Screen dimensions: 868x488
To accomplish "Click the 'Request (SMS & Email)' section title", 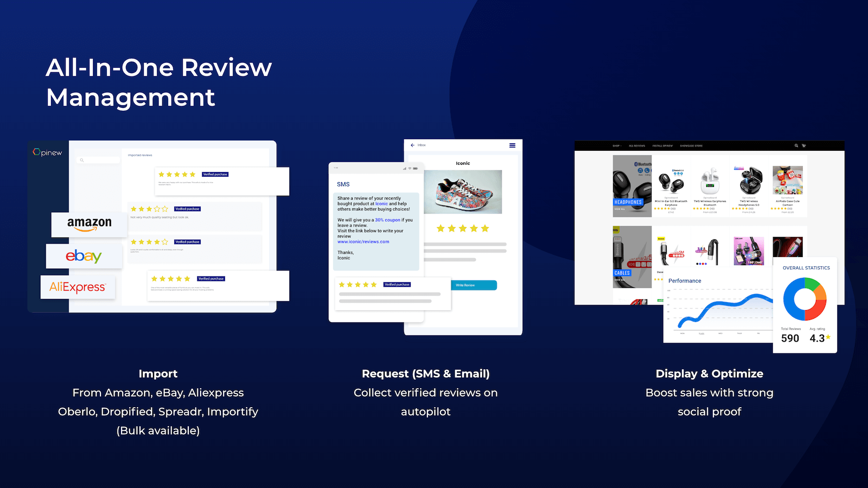I will [x=426, y=374].
